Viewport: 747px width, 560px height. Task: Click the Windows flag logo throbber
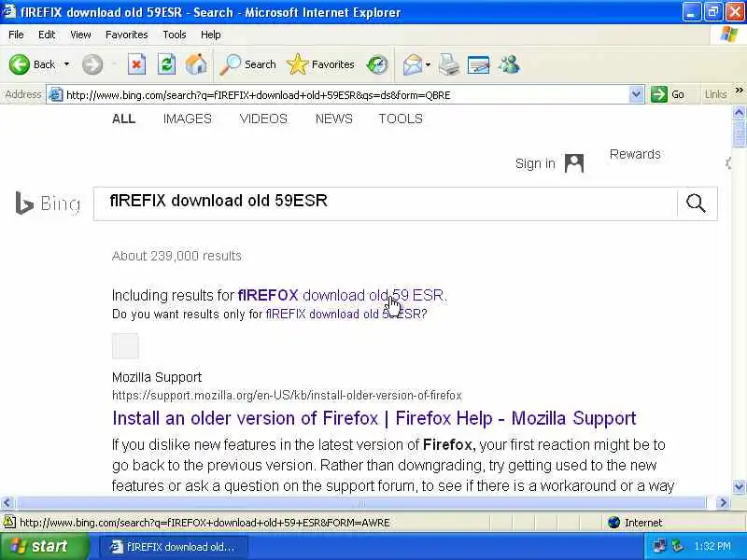(729, 35)
